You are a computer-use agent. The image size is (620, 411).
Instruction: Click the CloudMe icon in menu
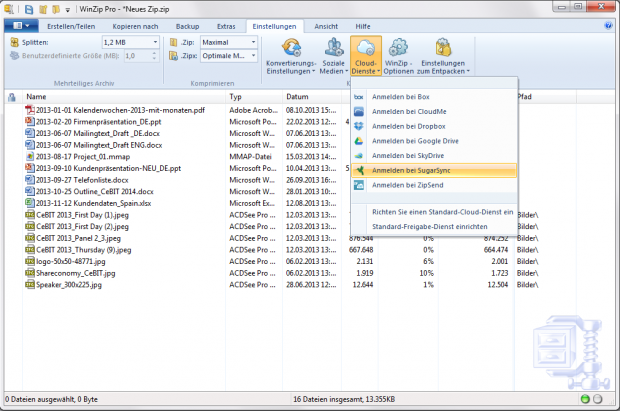point(359,112)
